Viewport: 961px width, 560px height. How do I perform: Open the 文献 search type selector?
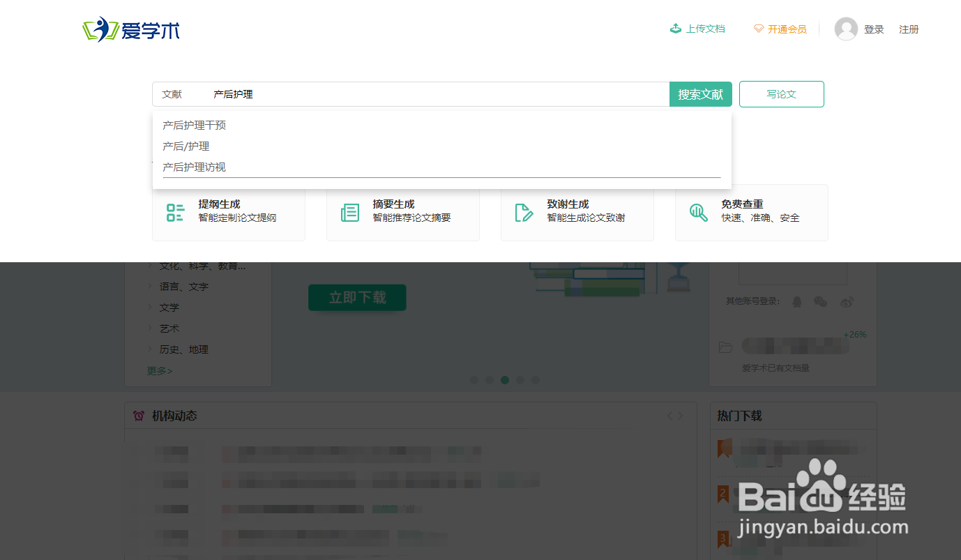172,93
